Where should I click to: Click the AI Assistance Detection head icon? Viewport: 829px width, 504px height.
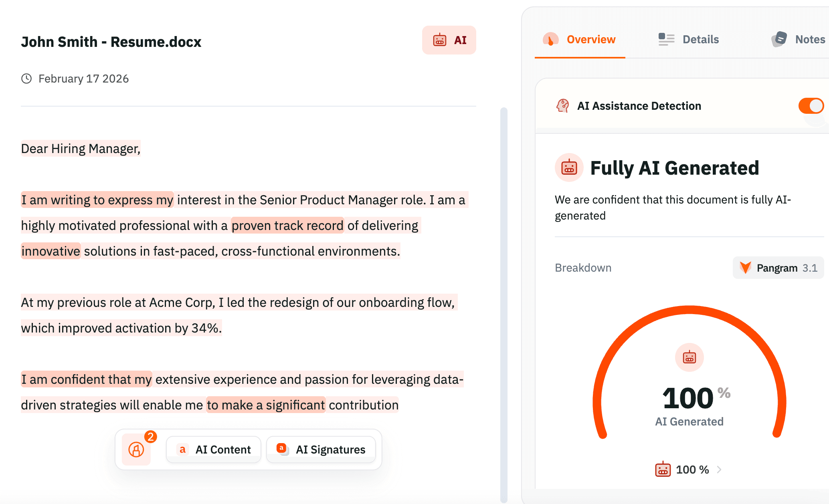[x=563, y=106]
